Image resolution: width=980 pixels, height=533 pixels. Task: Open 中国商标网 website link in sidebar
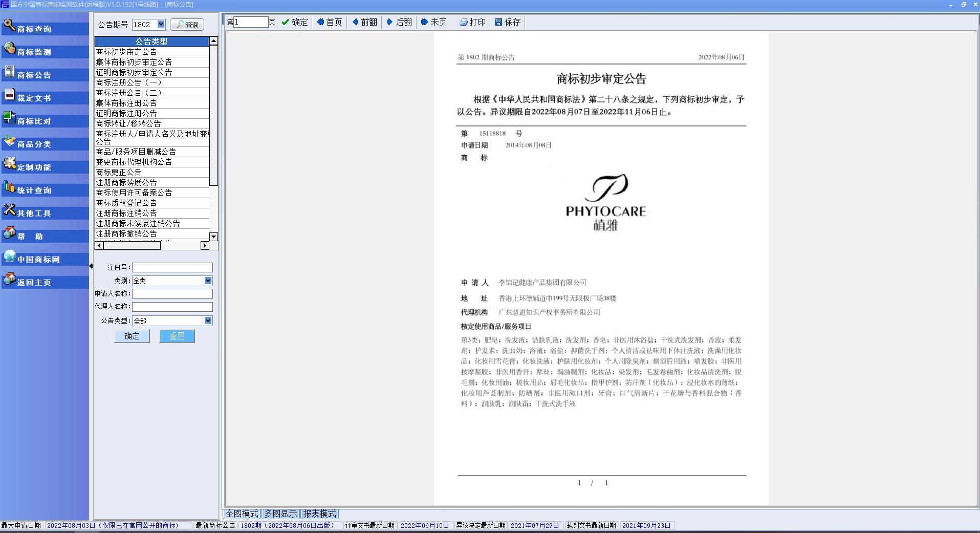coord(45,258)
